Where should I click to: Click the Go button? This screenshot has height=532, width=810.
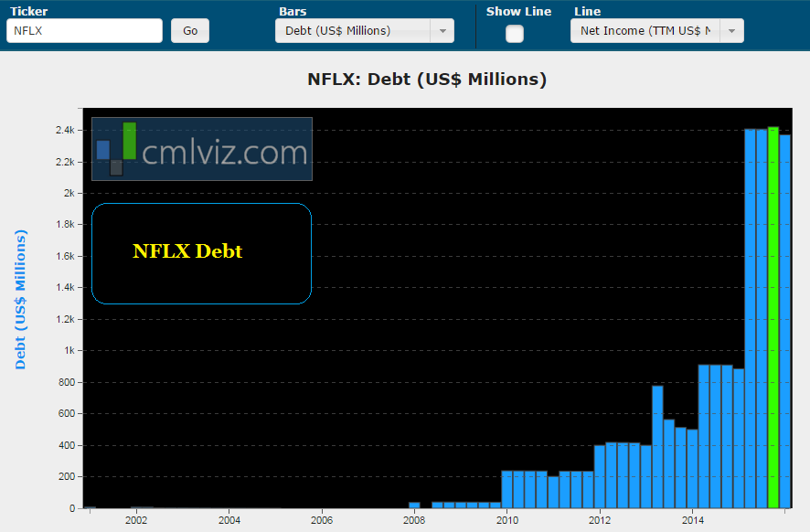click(x=190, y=31)
